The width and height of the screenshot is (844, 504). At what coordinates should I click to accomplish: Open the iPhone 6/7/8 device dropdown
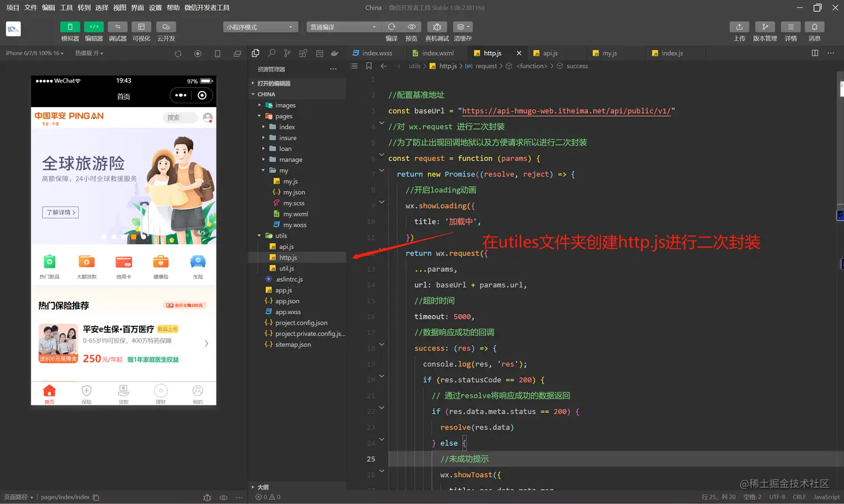click(x=35, y=53)
